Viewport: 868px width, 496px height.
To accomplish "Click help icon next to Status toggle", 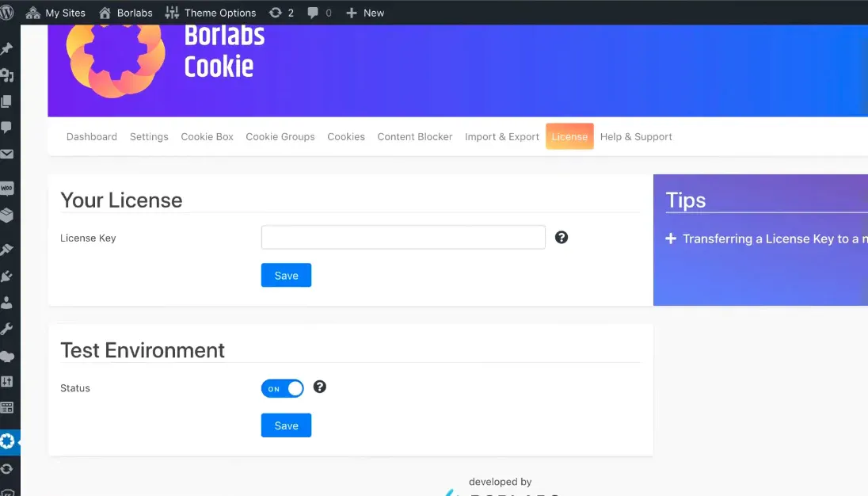I will pyautogui.click(x=320, y=387).
